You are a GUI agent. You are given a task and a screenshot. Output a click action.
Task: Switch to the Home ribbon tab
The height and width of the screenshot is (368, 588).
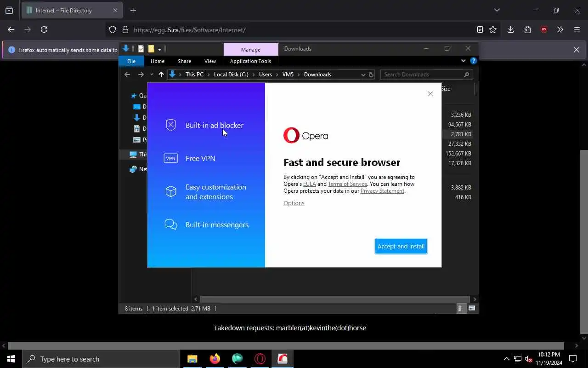click(158, 61)
